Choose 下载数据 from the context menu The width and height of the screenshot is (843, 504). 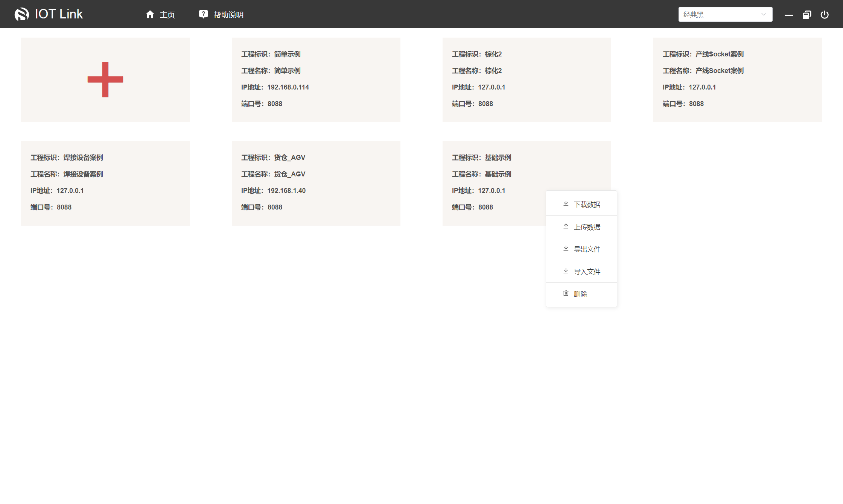(581, 204)
